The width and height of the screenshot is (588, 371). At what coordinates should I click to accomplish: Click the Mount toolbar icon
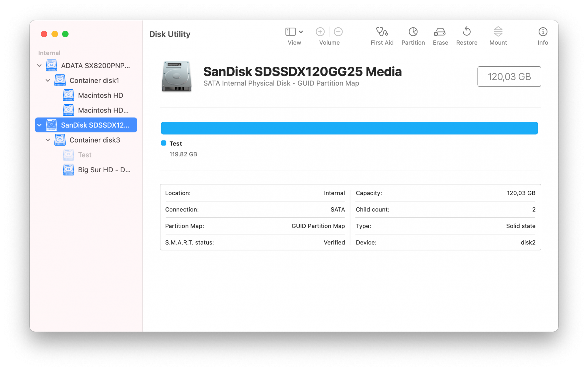pyautogui.click(x=498, y=32)
